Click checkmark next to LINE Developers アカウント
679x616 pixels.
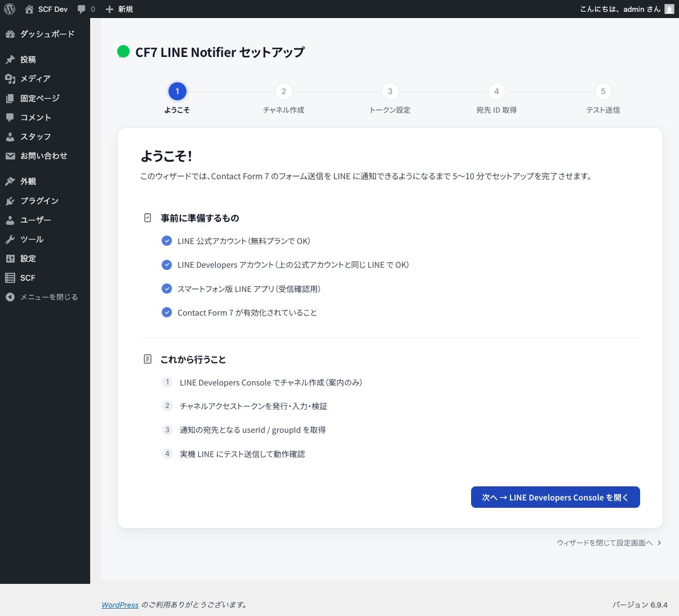167,265
